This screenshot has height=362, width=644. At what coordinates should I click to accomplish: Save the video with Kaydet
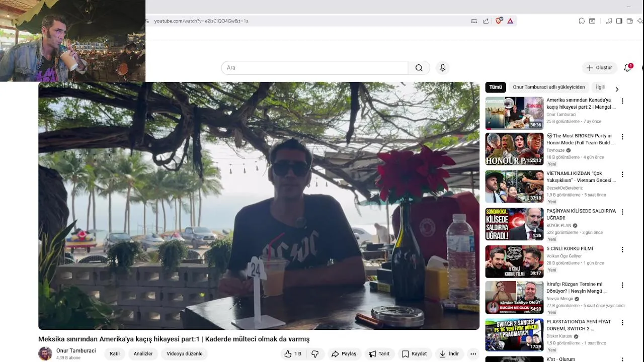[x=414, y=354]
